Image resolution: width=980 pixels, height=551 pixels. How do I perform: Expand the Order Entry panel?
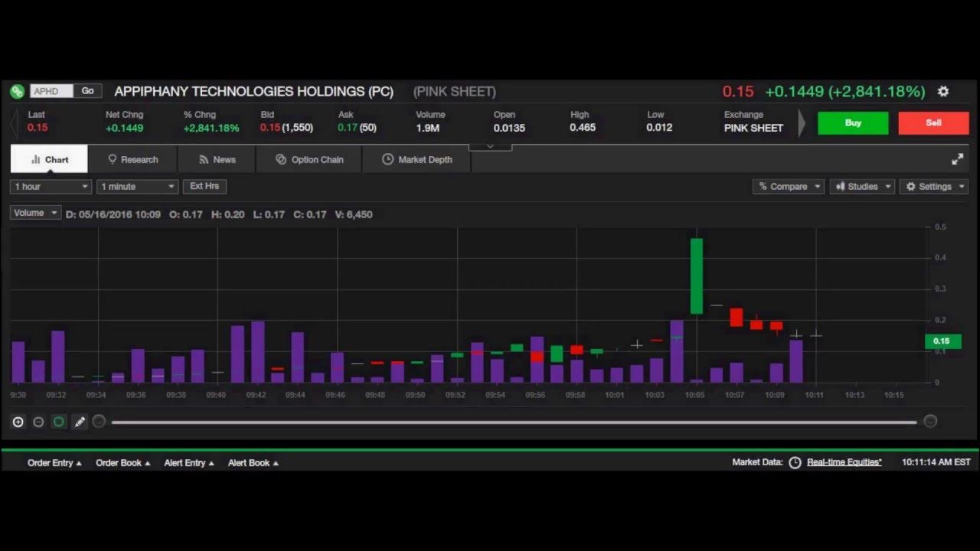54,463
